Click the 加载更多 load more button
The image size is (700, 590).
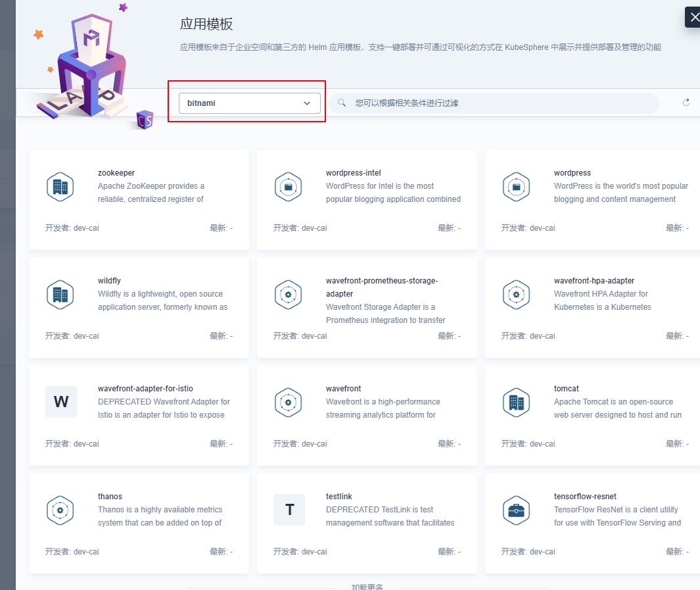(x=367, y=587)
